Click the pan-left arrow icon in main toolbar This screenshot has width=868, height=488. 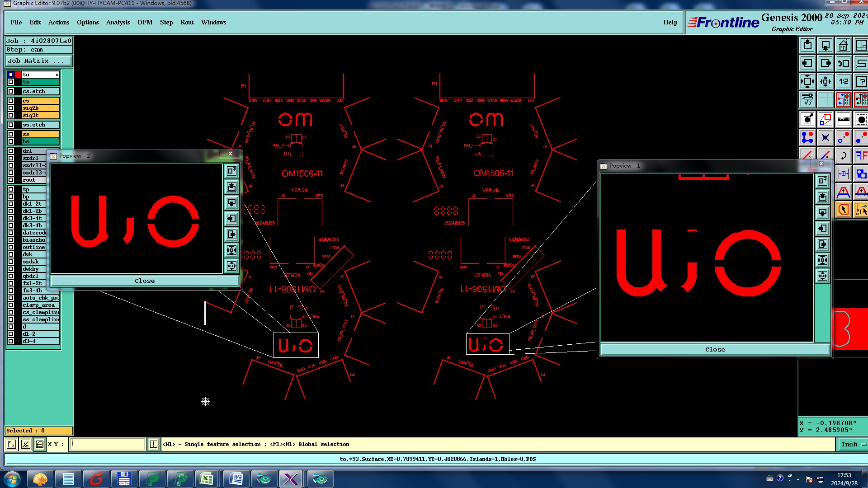tap(807, 64)
